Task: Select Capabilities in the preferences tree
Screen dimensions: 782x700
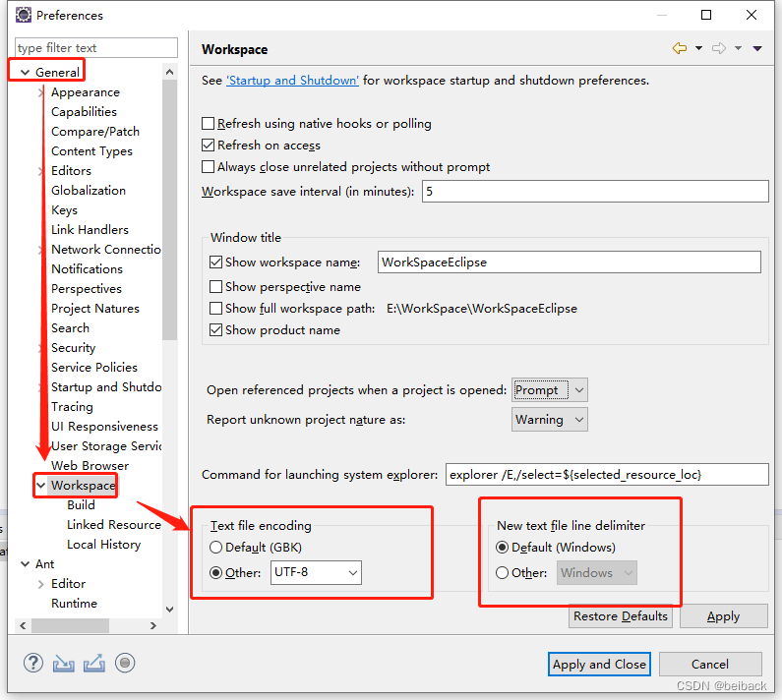Action: [x=84, y=112]
